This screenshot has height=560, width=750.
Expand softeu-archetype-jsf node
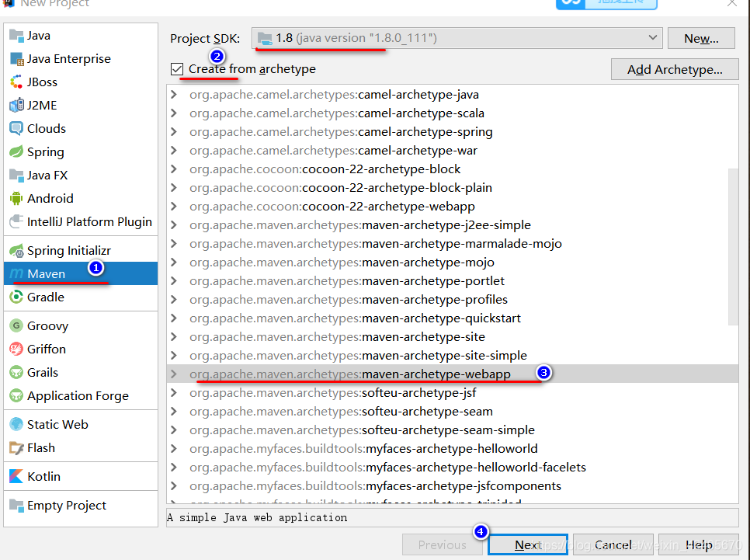point(174,392)
